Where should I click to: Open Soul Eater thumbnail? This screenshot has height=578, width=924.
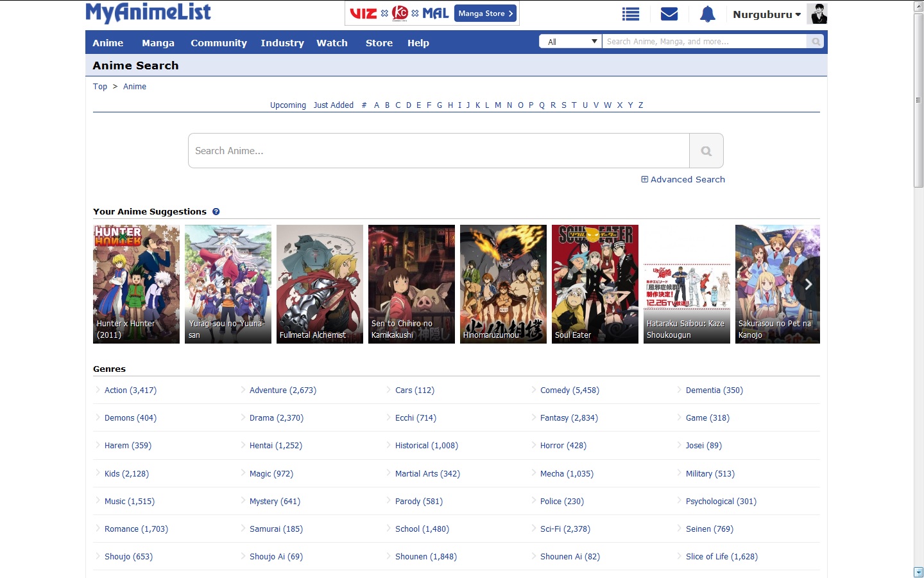click(595, 284)
